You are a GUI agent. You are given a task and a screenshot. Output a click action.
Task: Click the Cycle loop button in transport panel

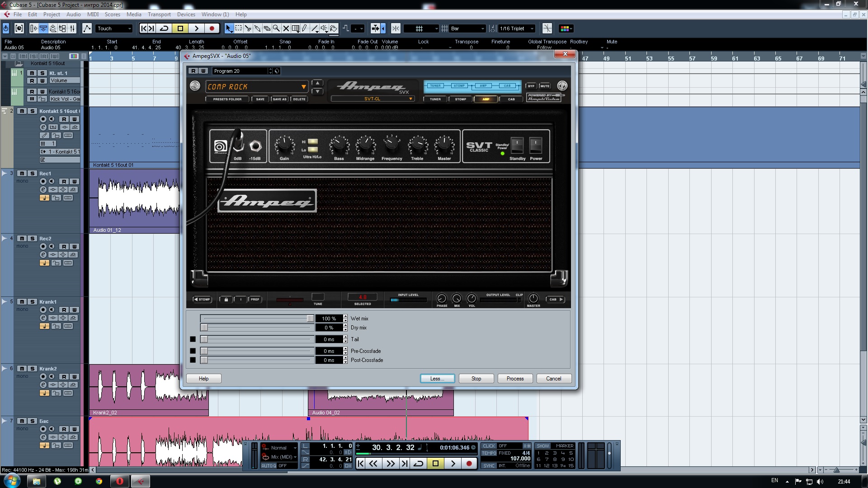point(419,464)
